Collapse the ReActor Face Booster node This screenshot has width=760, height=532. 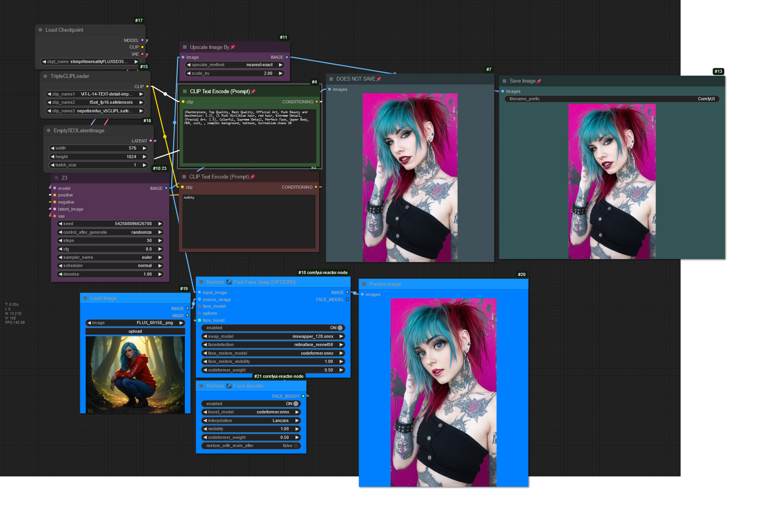coord(201,386)
